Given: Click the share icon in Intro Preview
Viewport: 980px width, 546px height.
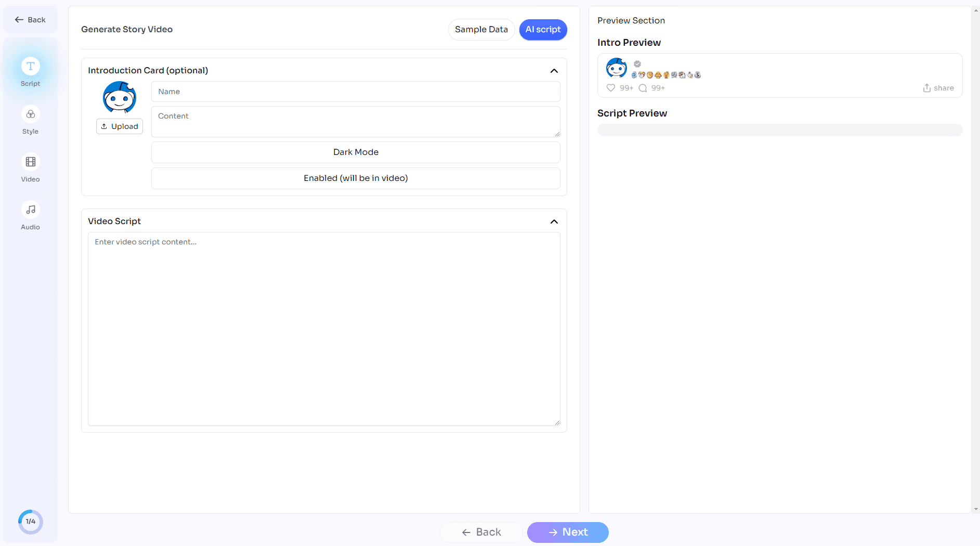Looking at the screenshot, I should [x=926, y=88].
